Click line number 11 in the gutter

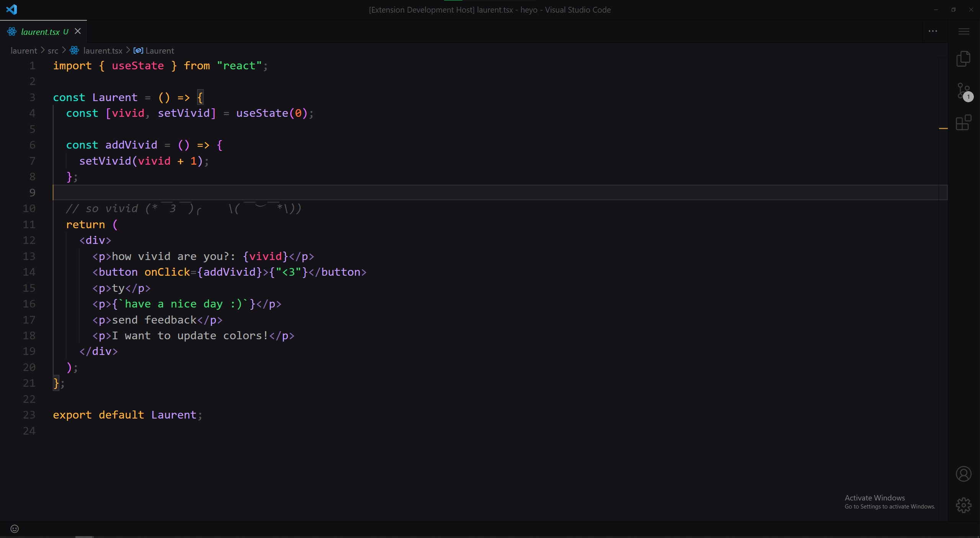point(29,224)
